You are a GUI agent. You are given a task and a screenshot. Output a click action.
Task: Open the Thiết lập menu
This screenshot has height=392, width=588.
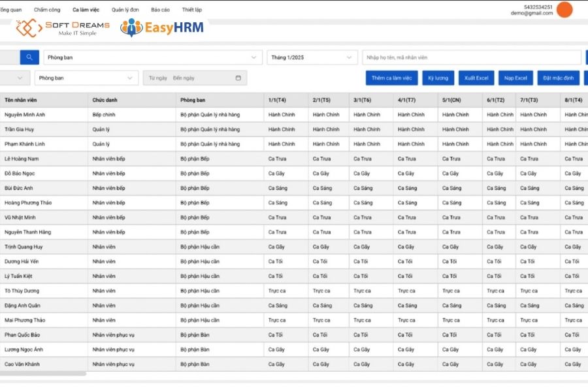click(x=191, y=10)
